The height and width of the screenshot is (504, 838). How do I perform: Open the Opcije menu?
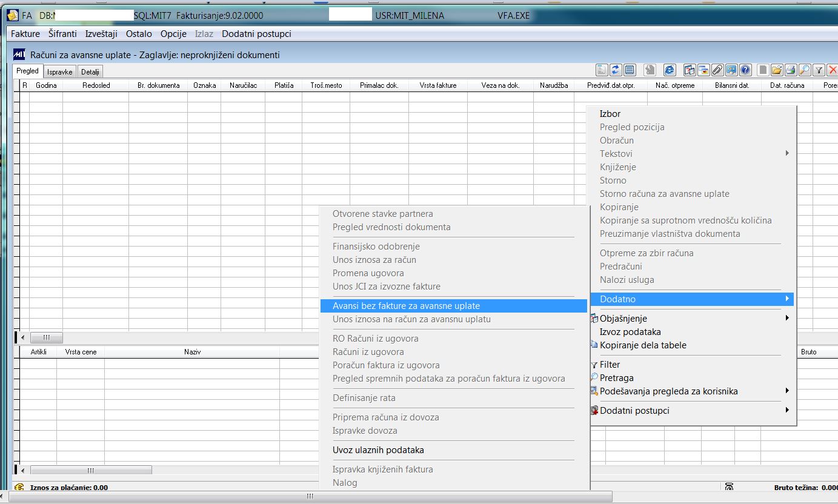point(173,34)
